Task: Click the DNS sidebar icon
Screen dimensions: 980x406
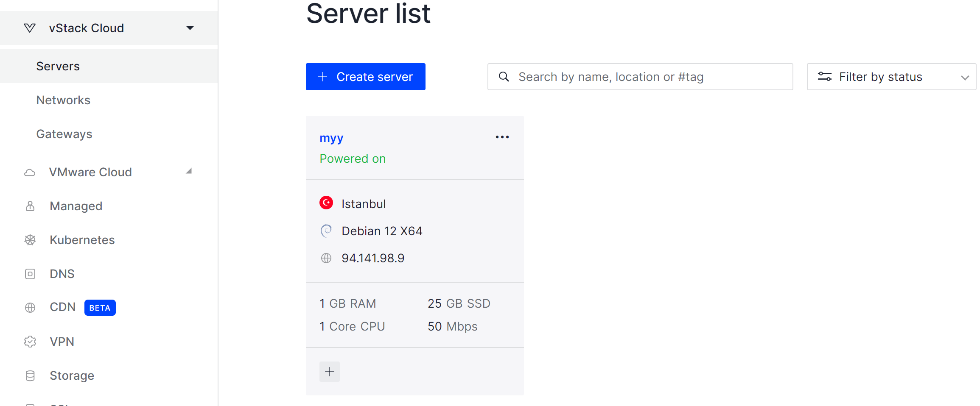Action: click(x=30, y=274)
